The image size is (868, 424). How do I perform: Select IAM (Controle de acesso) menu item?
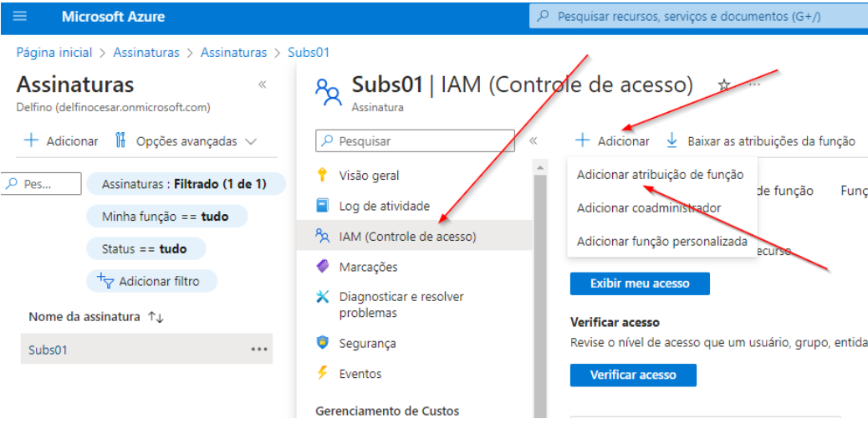(414, 237)
